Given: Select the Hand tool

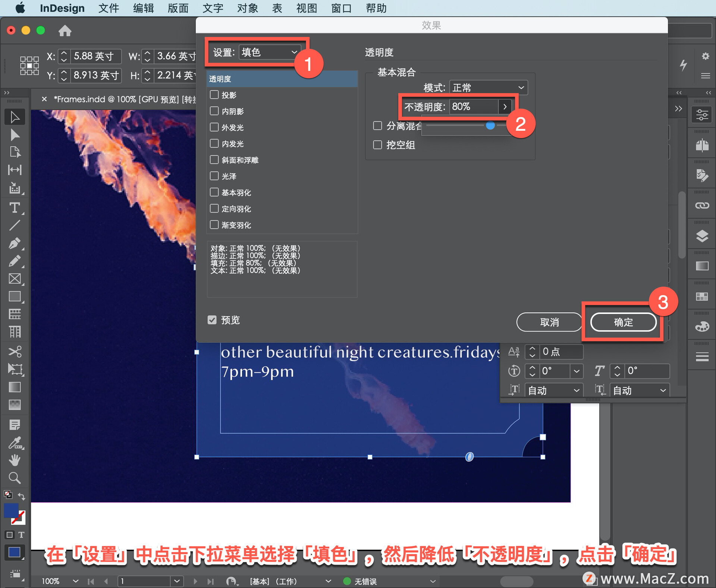Looking at the screenshot, I should click(15, 460).
